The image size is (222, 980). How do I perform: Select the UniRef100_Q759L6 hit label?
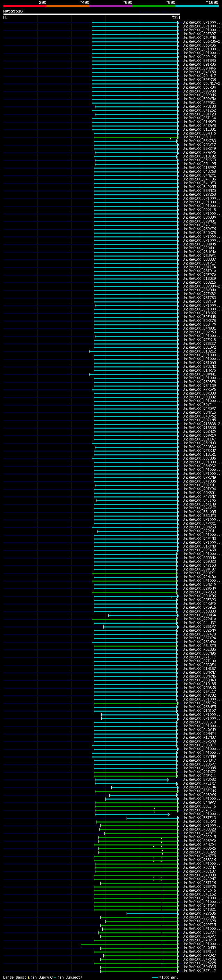199,607
